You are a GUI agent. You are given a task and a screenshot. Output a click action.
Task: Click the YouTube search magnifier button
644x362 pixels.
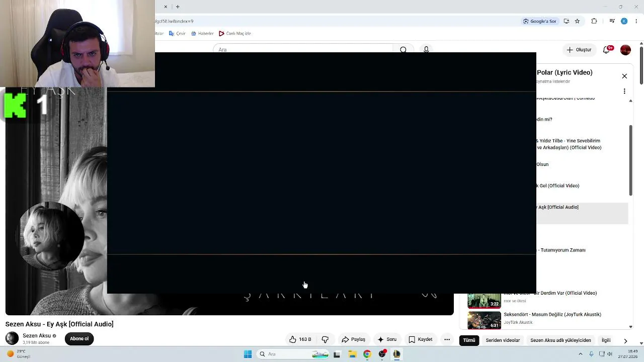point(403,49)
